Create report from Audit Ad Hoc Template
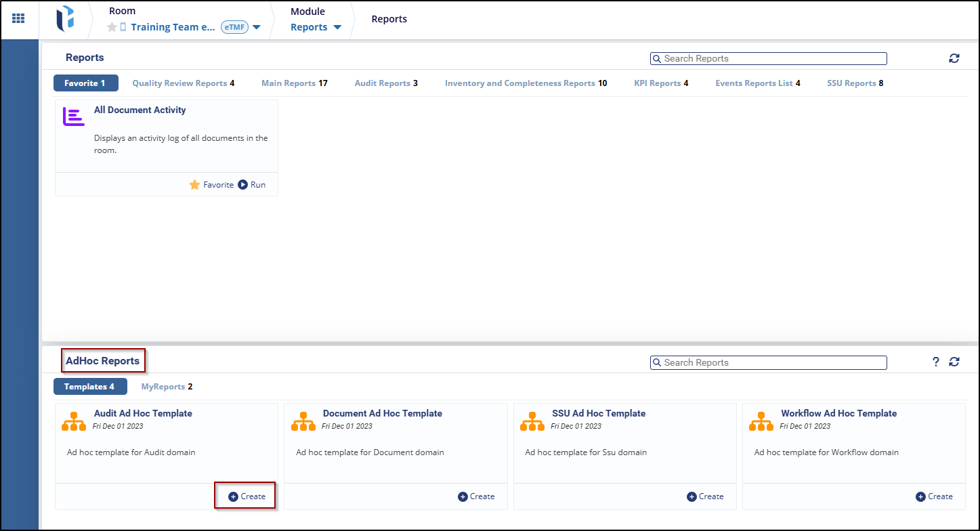 tap(247, 496)
